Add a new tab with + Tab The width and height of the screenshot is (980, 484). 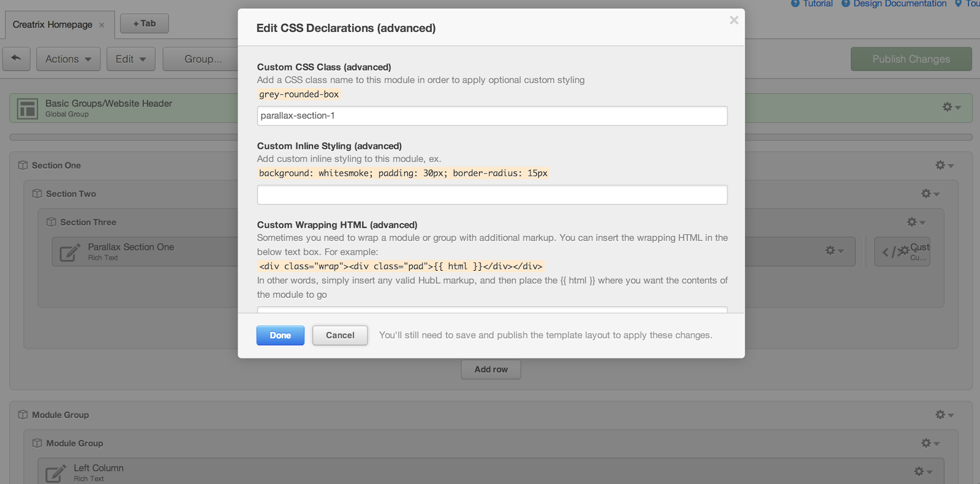(145, 23)
